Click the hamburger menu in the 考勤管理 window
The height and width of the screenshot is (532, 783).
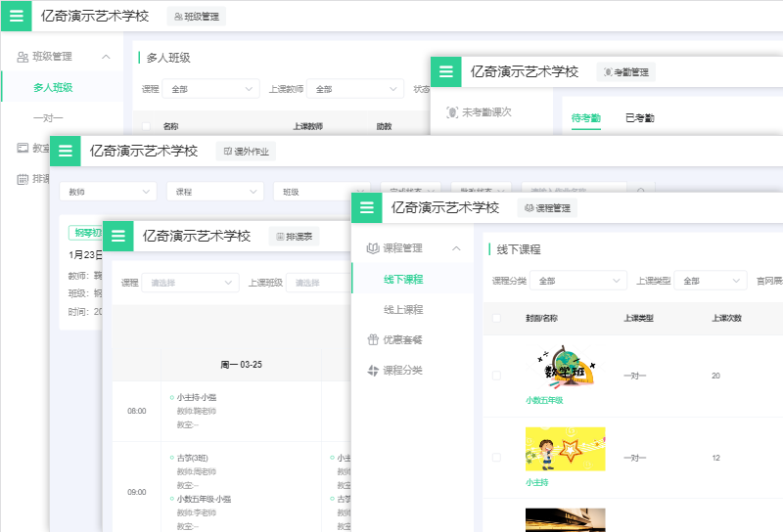(x=445, y=71)
